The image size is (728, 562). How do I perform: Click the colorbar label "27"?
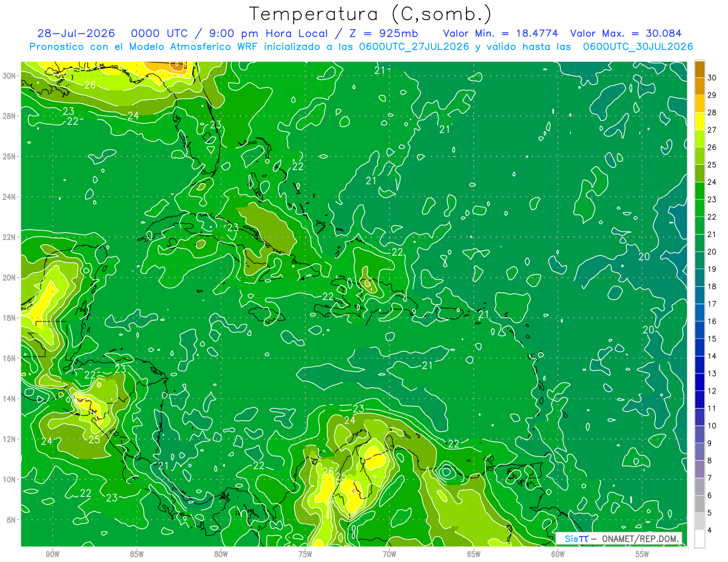point(713,130)
